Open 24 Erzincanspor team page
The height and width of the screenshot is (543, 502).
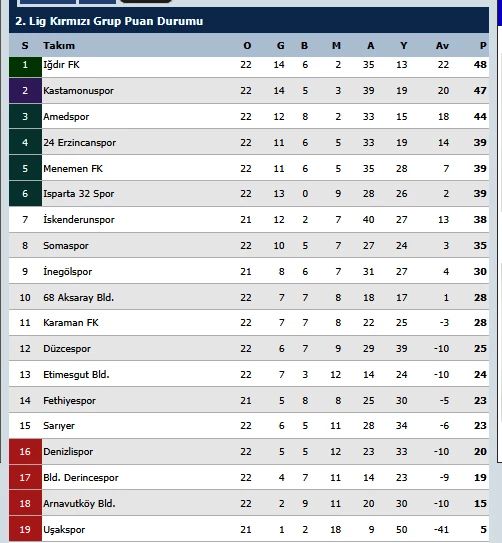(80, 143)
